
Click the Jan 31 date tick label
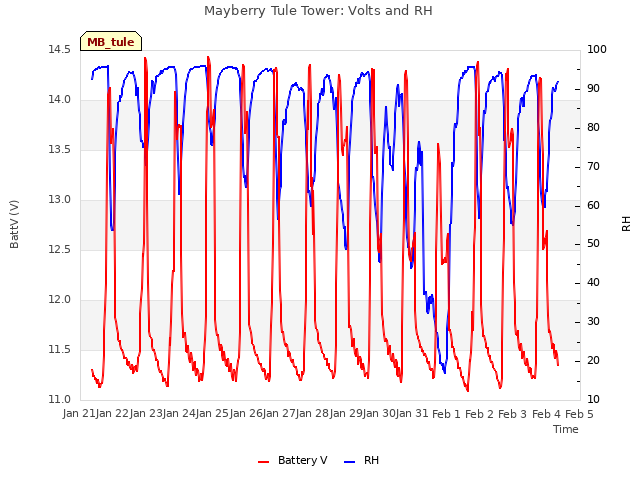(x=413, y=414)
